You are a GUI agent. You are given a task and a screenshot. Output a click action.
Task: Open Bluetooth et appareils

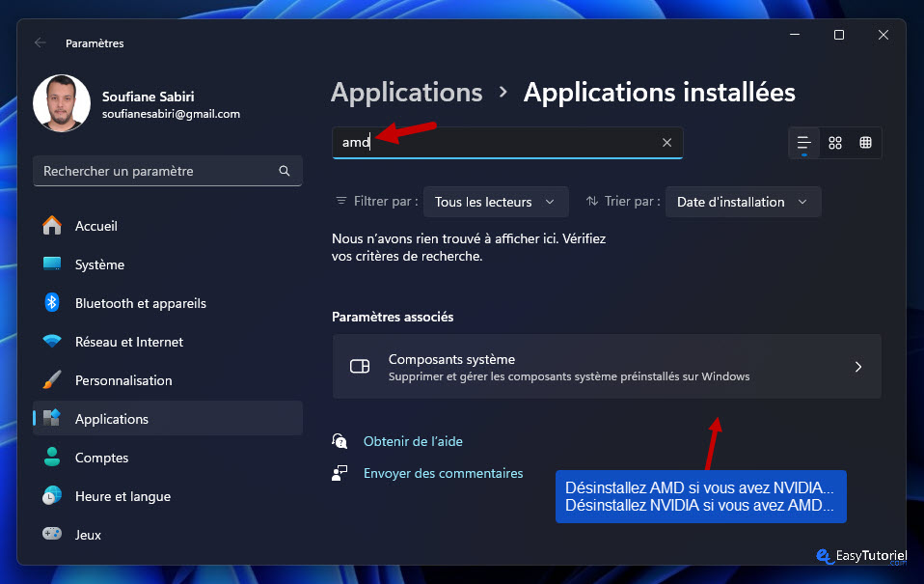pyautogui.click(x=168, y=303)
